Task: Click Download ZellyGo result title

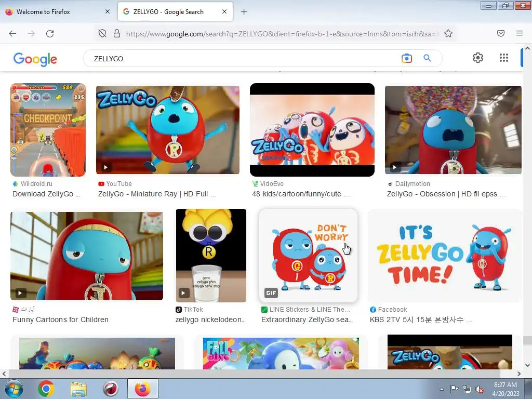Action: [46, 194]
